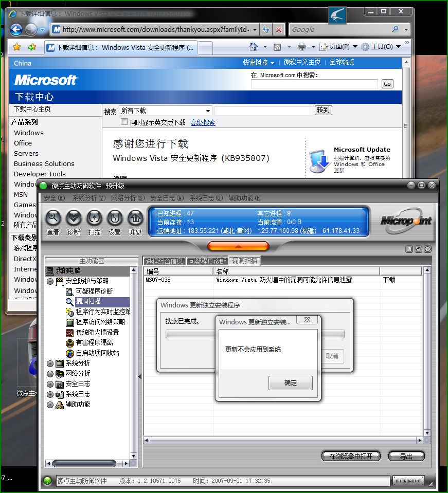
Task: Click 取消 in the Windows update installer
Action: 332,356
